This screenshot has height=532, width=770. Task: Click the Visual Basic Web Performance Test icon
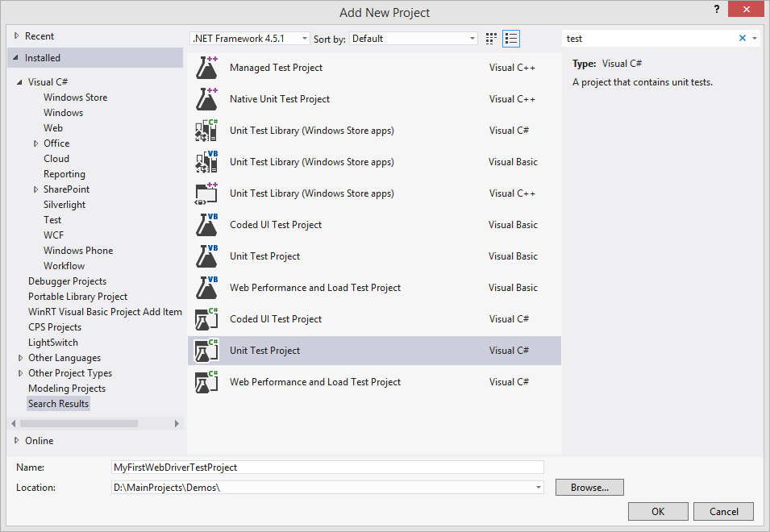(206, 288)
